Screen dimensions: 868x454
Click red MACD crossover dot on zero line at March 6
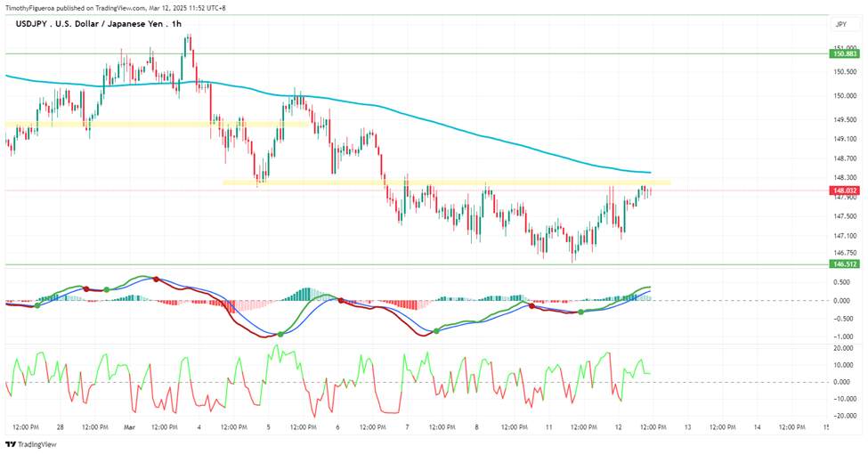341,301
